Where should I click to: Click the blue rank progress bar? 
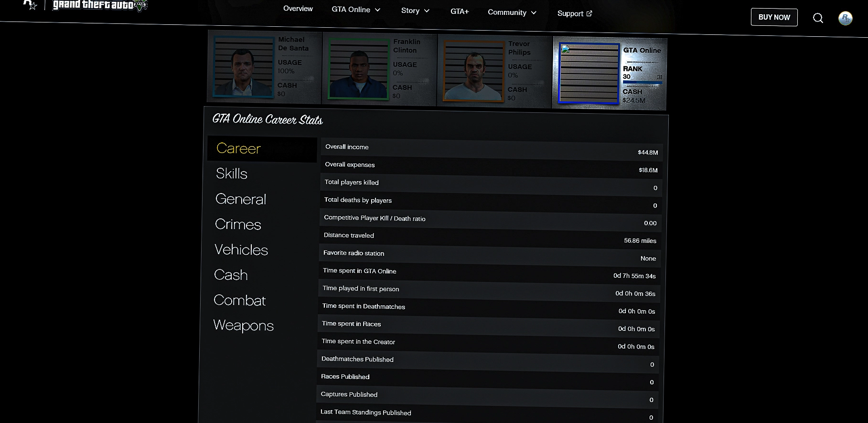point(642,83)
